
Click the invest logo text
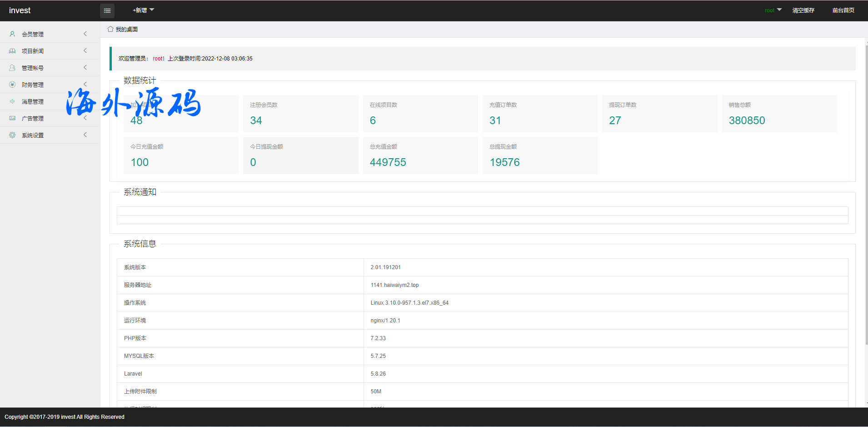click(20, 10)
